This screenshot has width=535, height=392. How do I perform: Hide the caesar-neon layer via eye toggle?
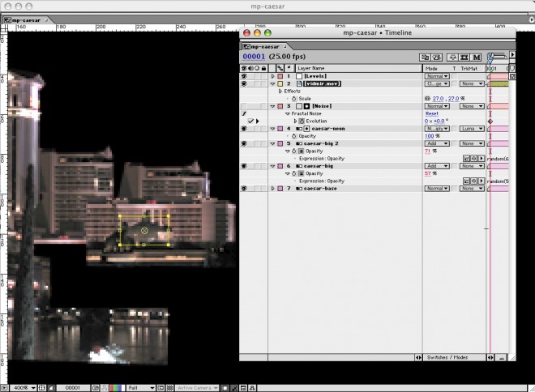click(x=244, y=128)
